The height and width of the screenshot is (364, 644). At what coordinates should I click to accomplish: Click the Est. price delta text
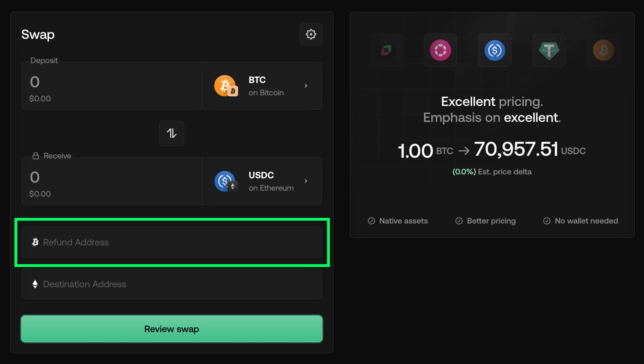click(504, 172)
